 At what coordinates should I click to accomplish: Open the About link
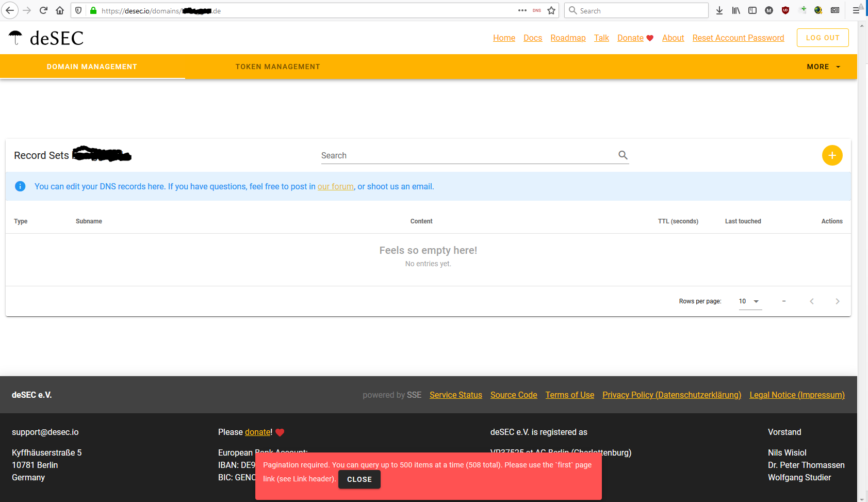click(673, 38)
